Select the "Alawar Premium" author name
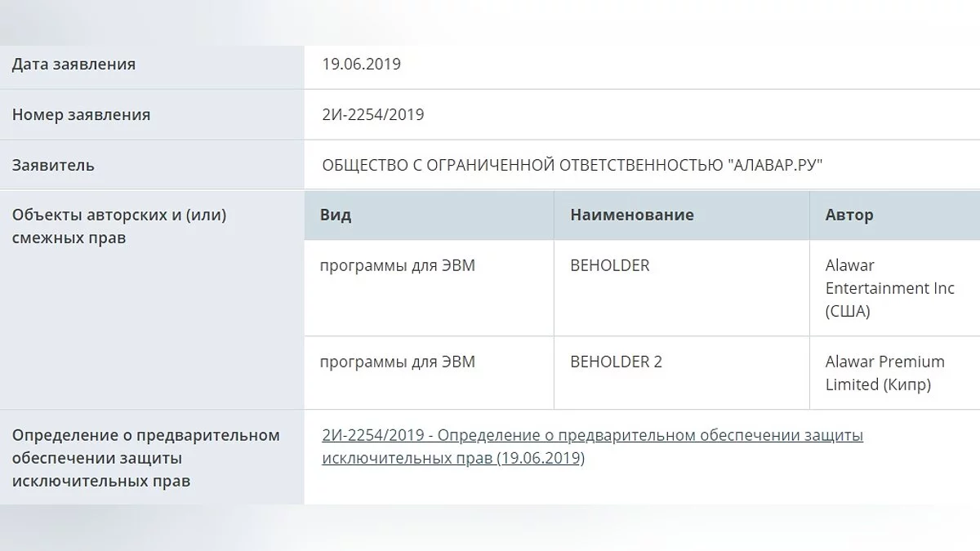Screen dimensions: 980x551 [884, 362]
